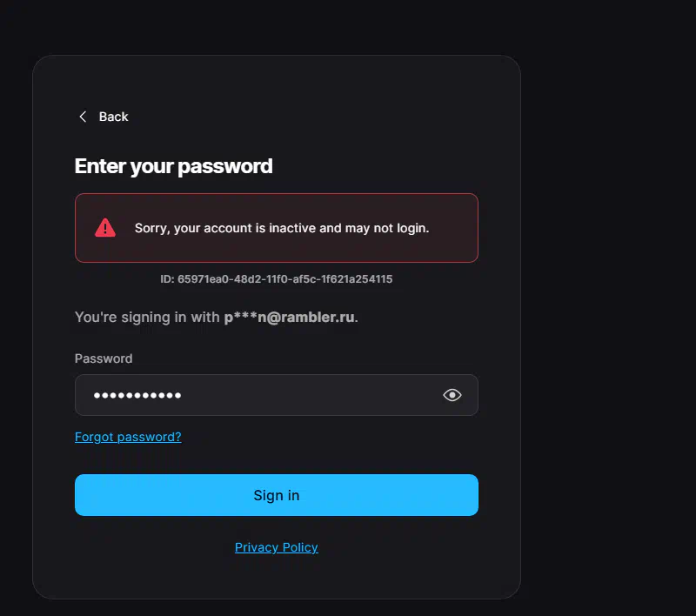Viewport: 696px width, 616px height.
Task: Focus the Password input field
Action: (x=277, y=395)
